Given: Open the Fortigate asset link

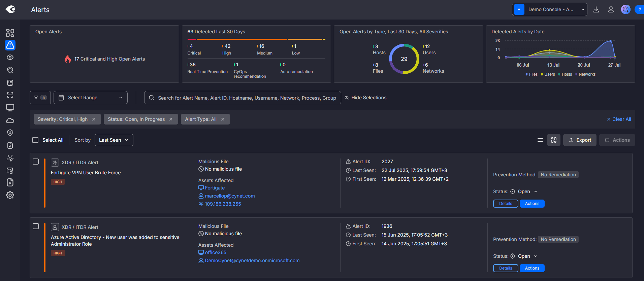Looking at the screenshot, I should (x=215, y=188).
